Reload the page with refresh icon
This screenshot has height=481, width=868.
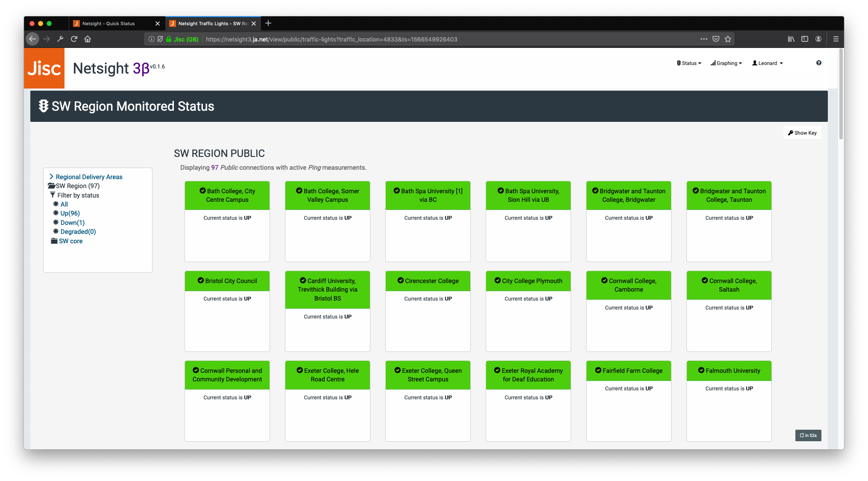click(74, 39)
